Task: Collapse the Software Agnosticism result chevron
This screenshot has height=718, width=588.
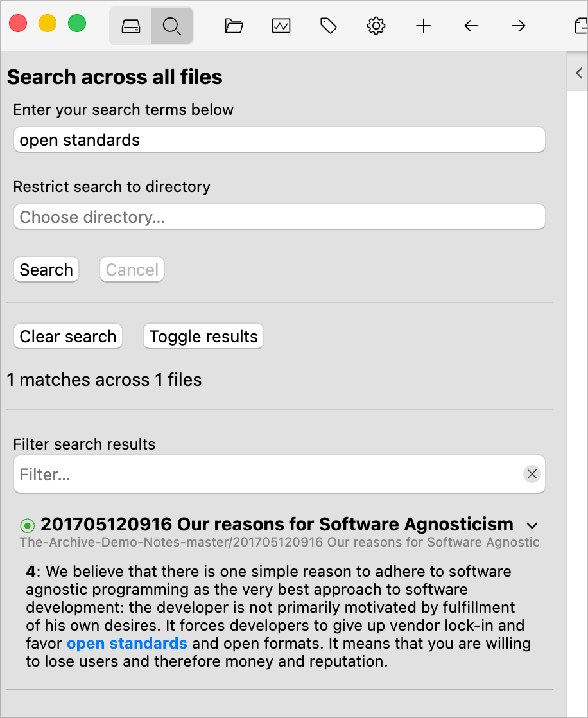Action: click(532, 525)
